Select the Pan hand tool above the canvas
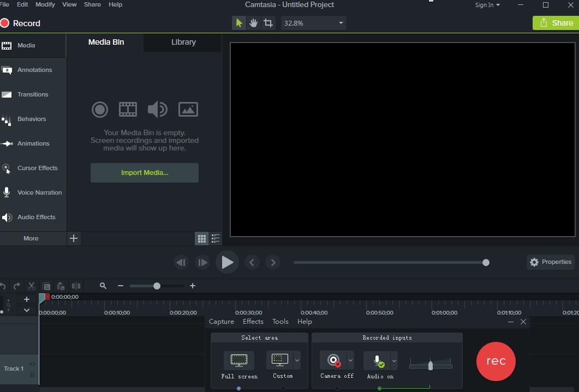579x392 pixels. 253,22
